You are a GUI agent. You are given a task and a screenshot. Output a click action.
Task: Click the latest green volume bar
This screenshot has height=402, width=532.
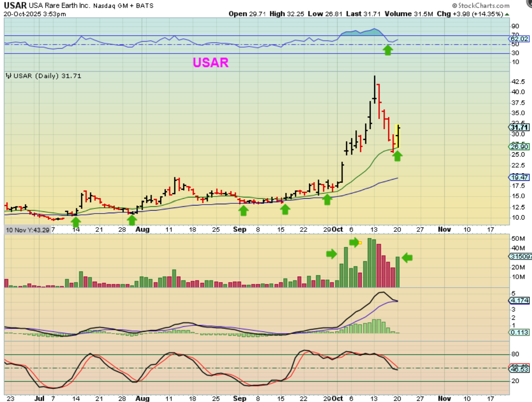tap(398, 272)
